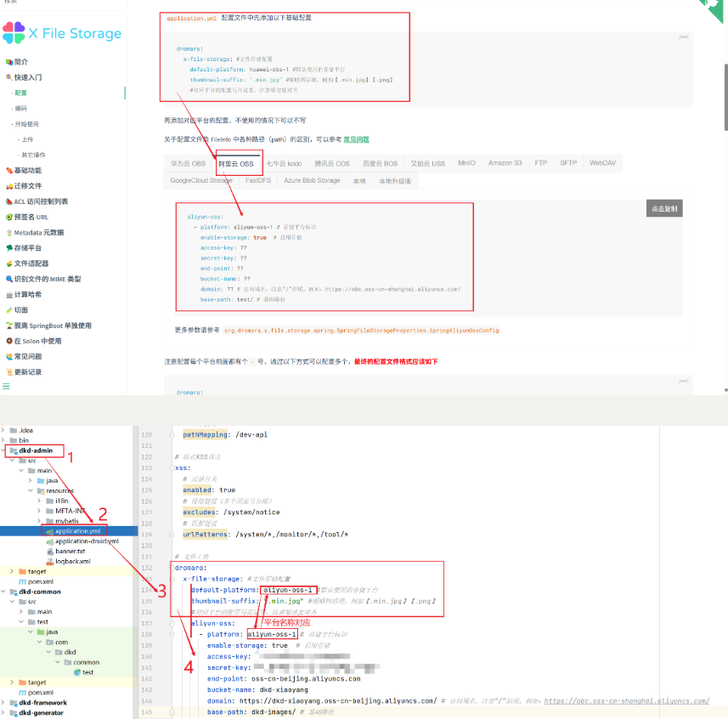This screenshot has width=728, height=719.
Task: Open application-druid.yml file
Action: 87,541
